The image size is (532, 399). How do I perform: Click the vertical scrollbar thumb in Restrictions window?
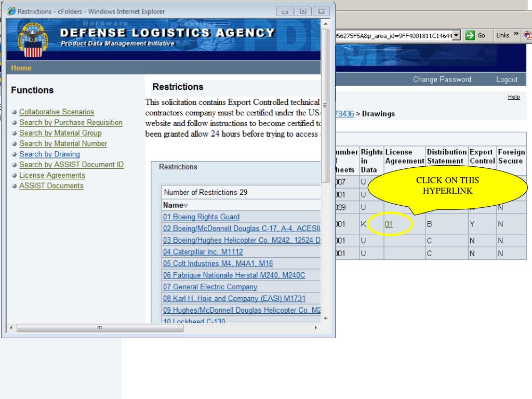(x=325, y=105)
